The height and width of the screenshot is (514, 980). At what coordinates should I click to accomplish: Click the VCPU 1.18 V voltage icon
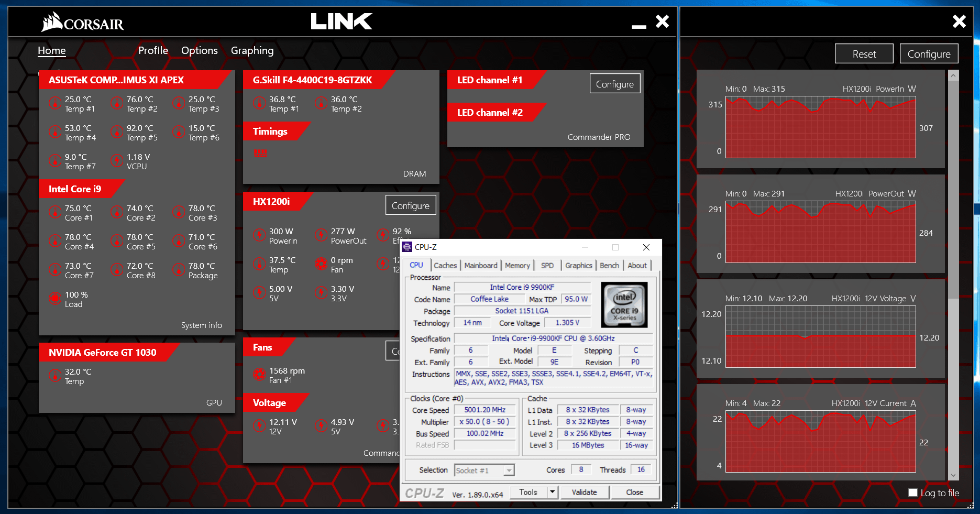coord(117,161)
